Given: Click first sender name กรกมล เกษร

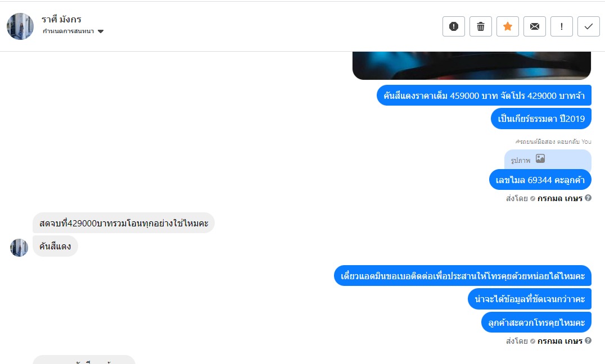Looking at the screenshot, I should pyautogui.click(x=559, y=199).
